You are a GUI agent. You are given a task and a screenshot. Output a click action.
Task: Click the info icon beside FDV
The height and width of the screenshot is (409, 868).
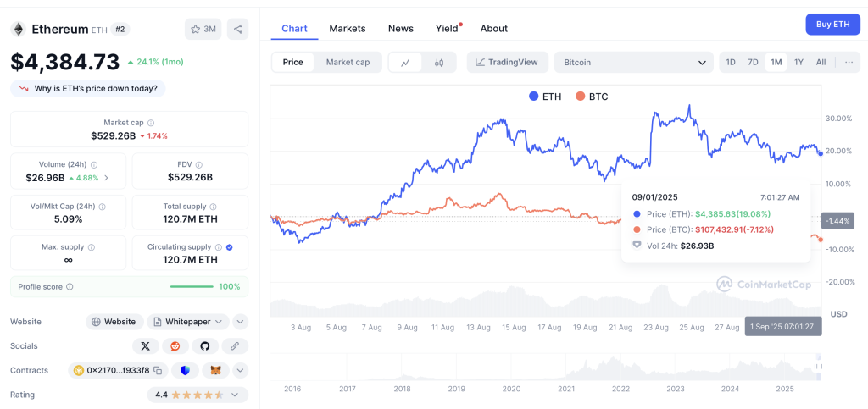point(198,165)
